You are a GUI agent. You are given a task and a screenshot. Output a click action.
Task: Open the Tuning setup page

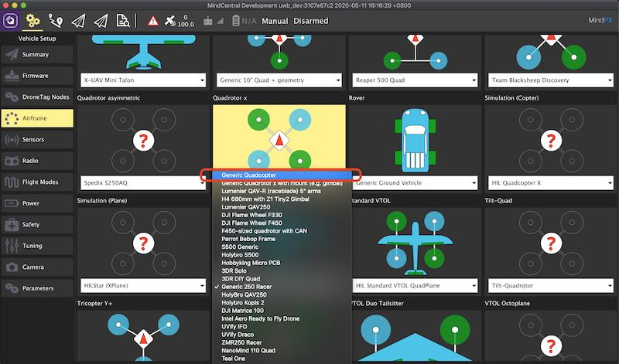37,246
